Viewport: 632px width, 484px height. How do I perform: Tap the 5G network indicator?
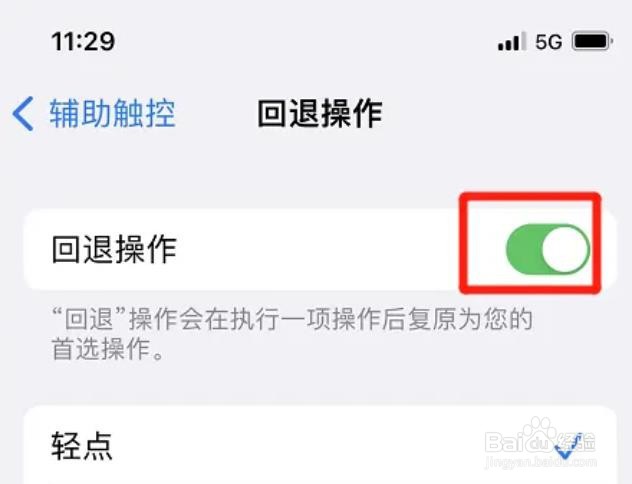click(x=549, y=42)
